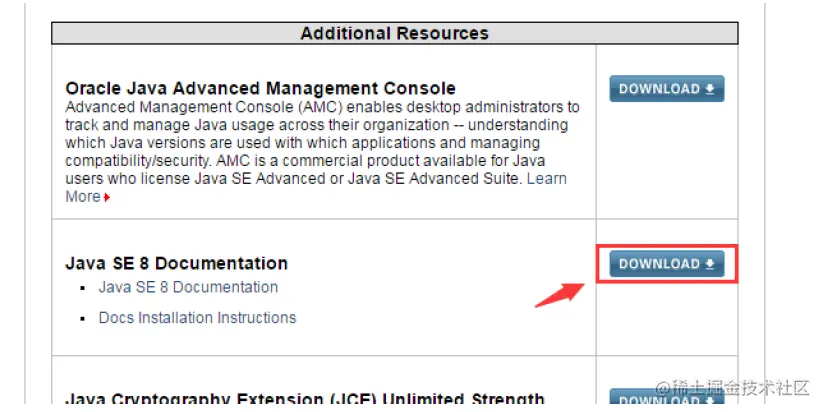The height and width of the screenshot is (412, 824).
Task: Open the Docs Installation Instructions link
Action: click(197, 318)
